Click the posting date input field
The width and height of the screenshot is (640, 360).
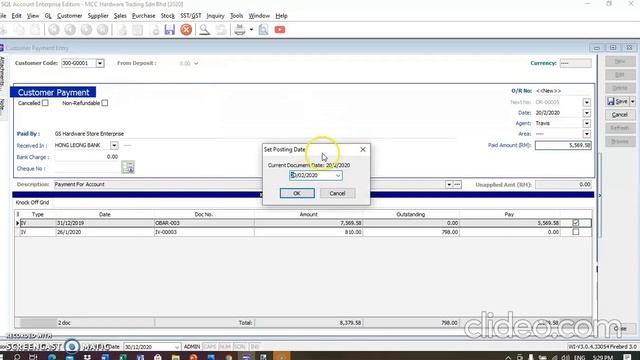(312, 176)
